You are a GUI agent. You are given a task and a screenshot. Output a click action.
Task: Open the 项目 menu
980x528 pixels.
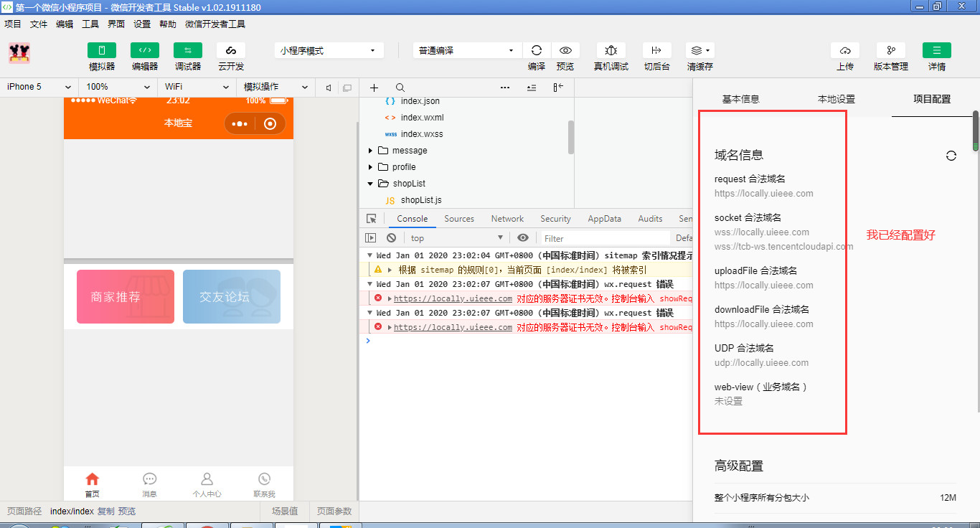13,24
